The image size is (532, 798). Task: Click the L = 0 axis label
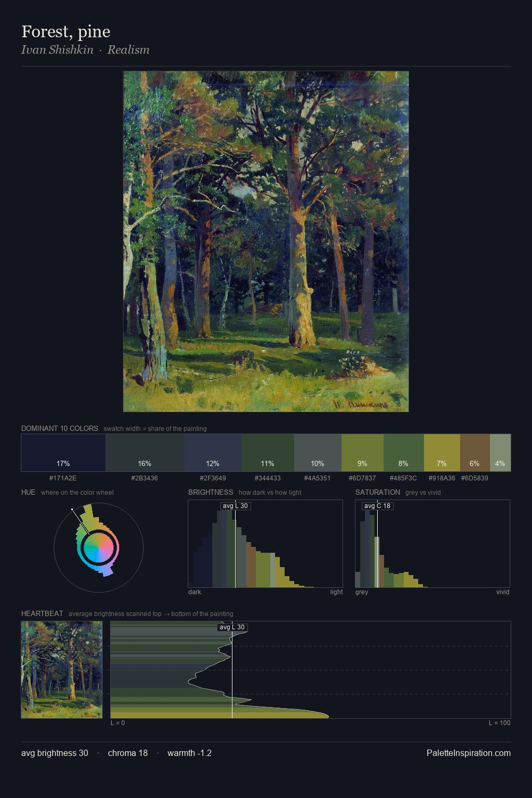pos(118,723)
